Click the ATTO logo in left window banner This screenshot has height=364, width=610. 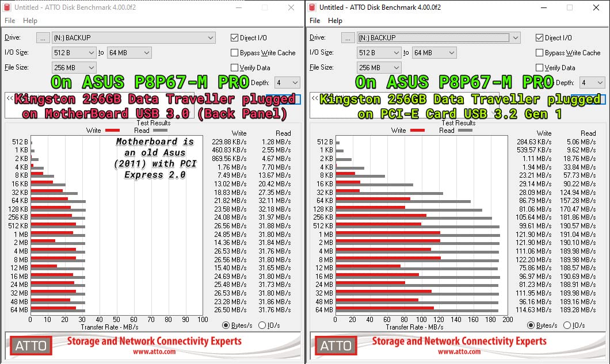(30, 346)
